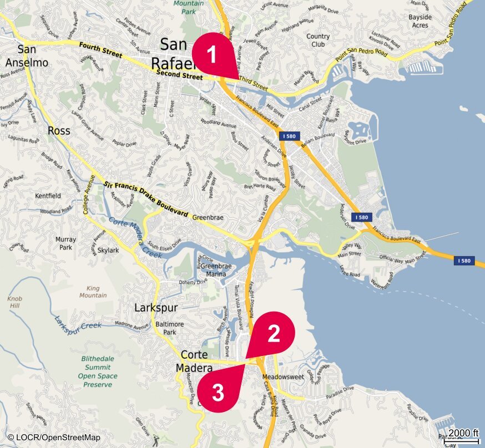Click the Blithedale Summit Open Space Preserve label
This screenshot has height=448, width=485.
(98, 371)
